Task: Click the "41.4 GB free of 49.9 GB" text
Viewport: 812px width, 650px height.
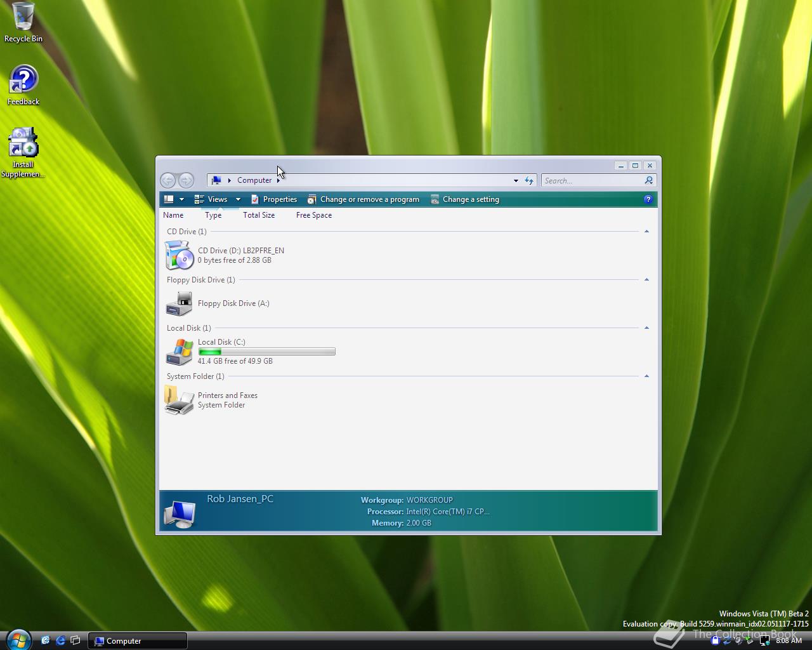Action: tap(235, 361)
